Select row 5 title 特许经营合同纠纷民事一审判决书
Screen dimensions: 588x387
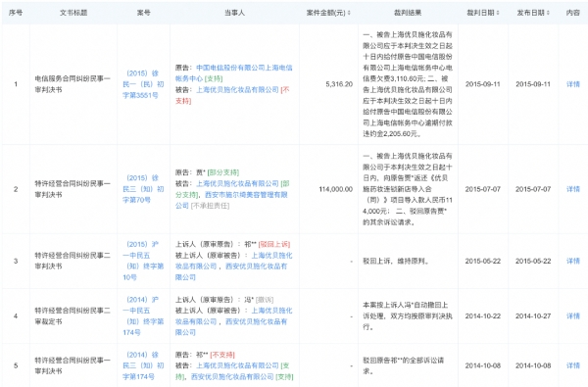point(73,365)
